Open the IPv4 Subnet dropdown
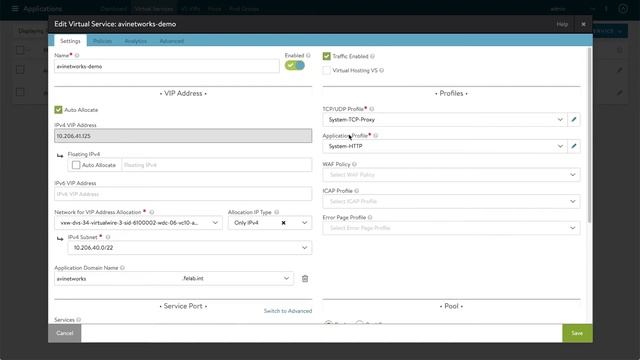The image size is (640, 360). [x=304, y=248]
